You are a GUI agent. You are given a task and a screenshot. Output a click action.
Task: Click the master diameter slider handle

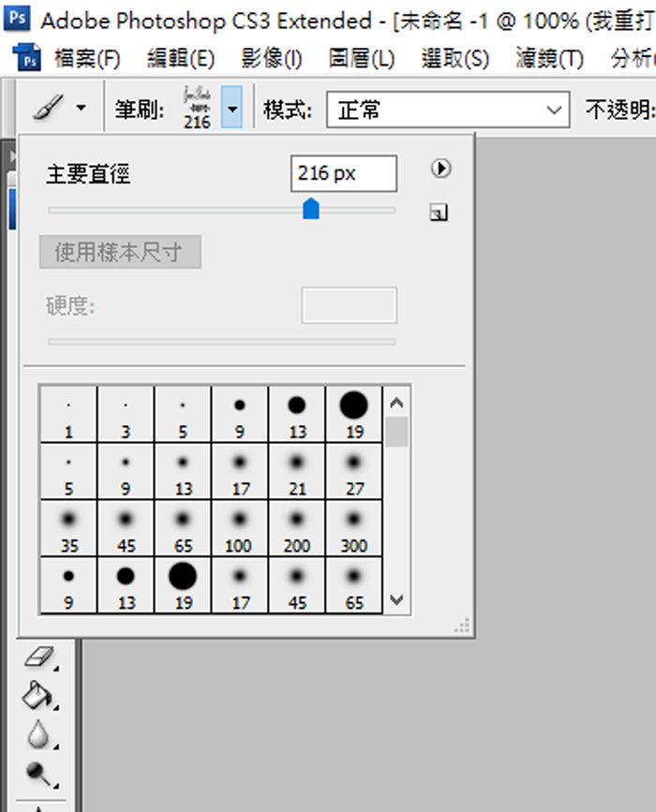click(x=311, y=209)
